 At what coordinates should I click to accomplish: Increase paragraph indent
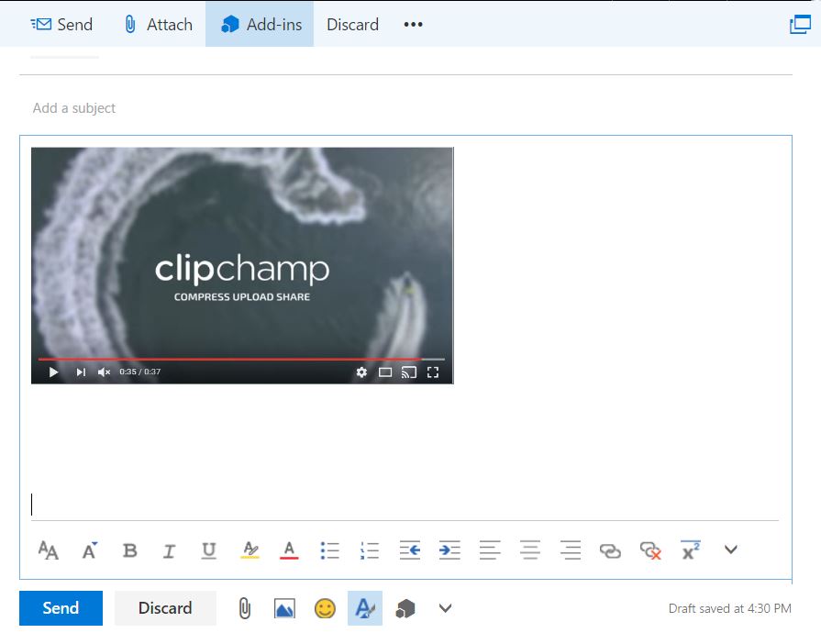(x=449, y=550)
